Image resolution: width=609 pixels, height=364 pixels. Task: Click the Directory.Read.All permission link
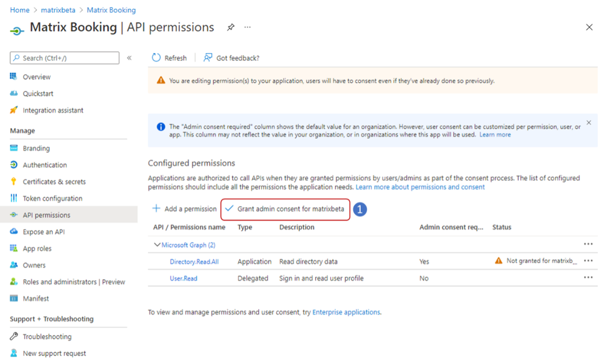pyautogui.click(x=194, y=262)
